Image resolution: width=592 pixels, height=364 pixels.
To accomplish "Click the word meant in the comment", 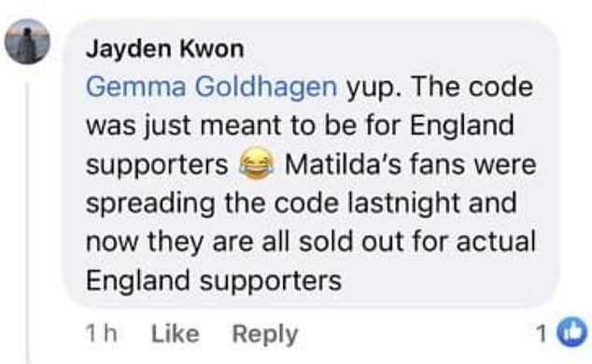I will [x=241, y=126].
